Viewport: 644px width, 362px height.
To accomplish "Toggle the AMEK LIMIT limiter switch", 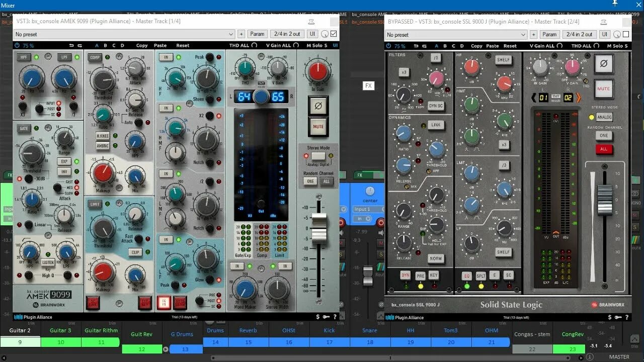I will [x=95, y=205].
